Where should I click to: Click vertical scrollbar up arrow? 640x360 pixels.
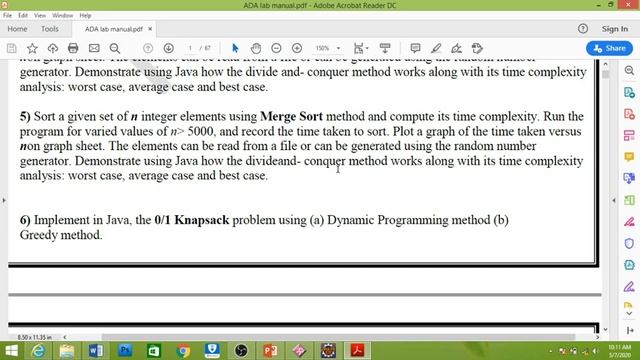(605, 64)
